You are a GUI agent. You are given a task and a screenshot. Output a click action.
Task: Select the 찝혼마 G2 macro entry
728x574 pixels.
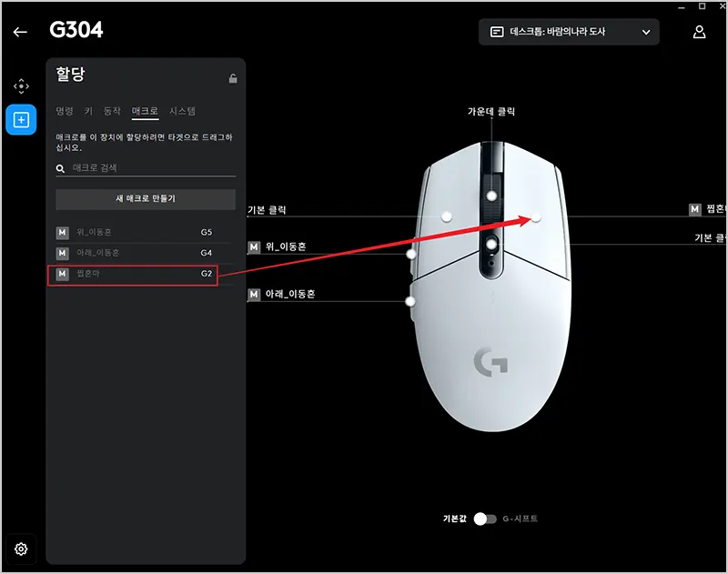click(133, 274)
